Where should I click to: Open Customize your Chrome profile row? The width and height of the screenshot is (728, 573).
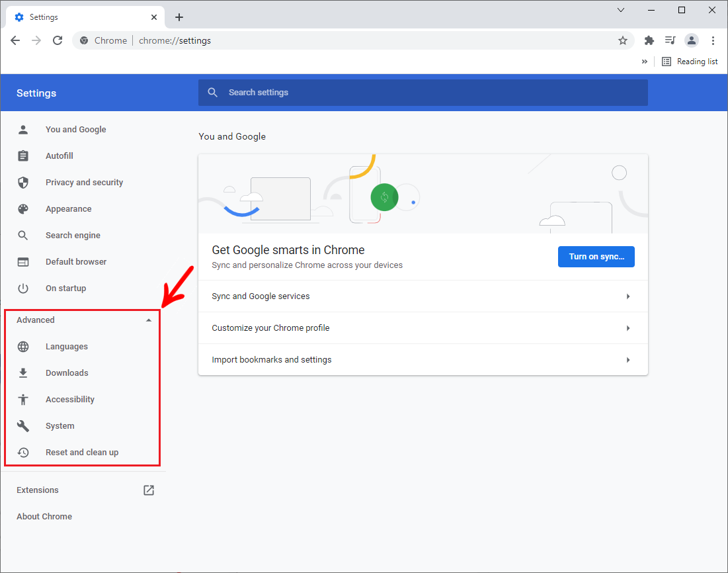[423, 328]
